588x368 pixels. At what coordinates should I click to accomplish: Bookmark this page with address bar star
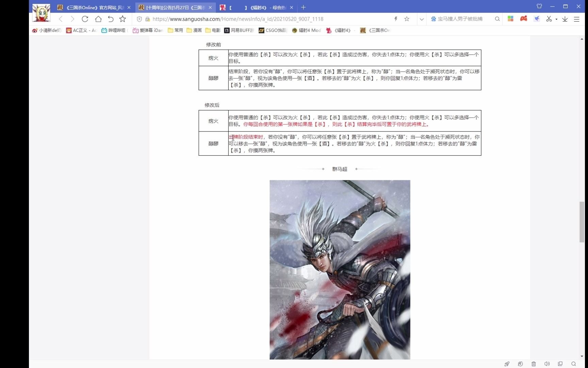pyautogui.click(x=407, y=19)
